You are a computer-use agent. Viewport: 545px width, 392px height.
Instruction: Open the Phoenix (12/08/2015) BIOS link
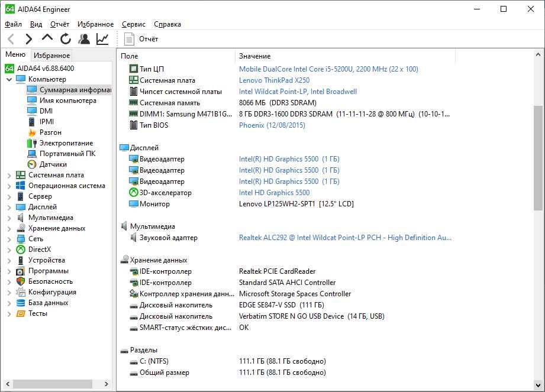point(272,125)
